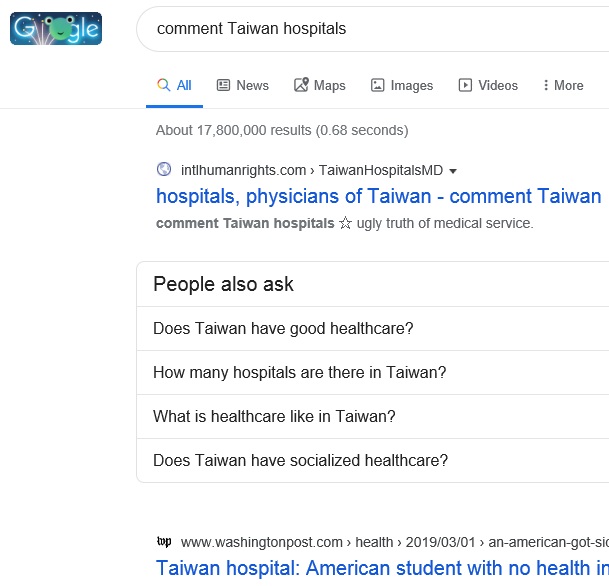Expand "How many hospitals are there in Taiwan?"
This screenshot has width=609, height=586.
(x=299, y=372)
